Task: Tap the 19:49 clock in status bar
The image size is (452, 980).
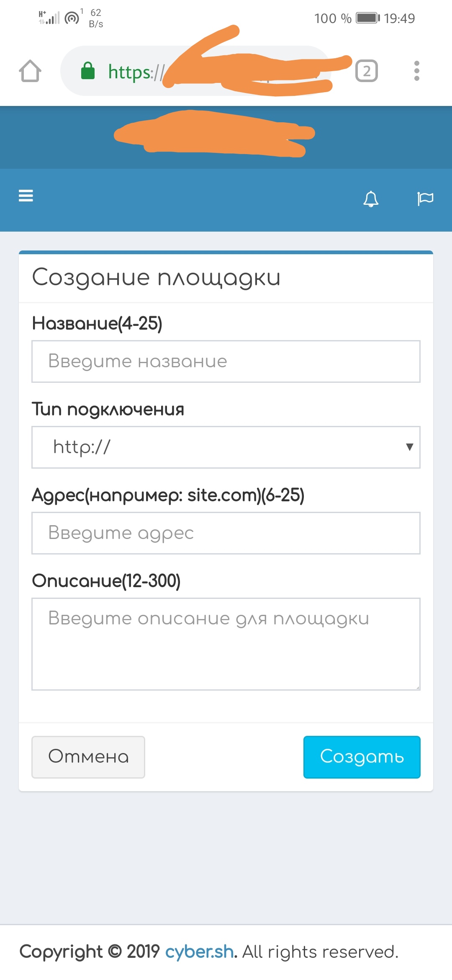Action: point(399,18)
